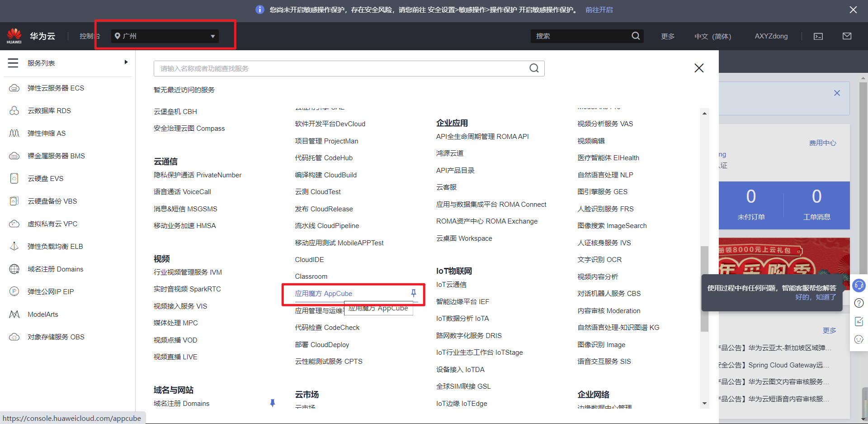
Task: Open 云堡垒机 CBH service
Action: click(x=175, y=112)
